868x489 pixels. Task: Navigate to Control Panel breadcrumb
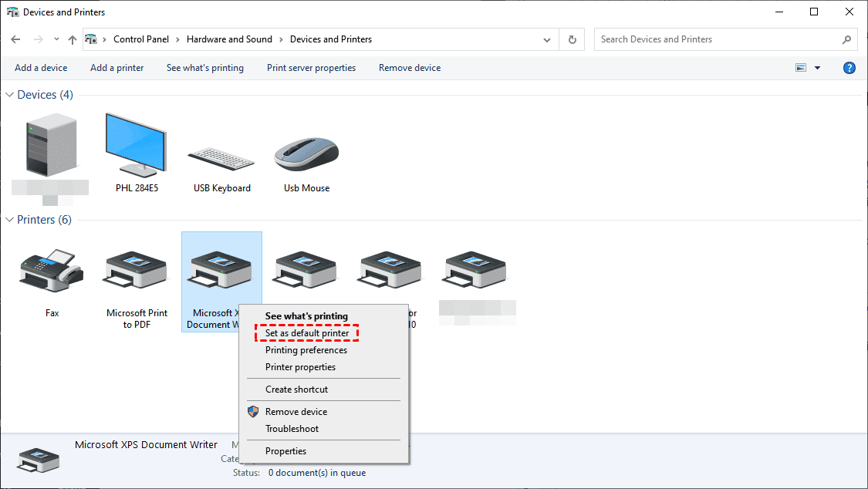(141, 39)
